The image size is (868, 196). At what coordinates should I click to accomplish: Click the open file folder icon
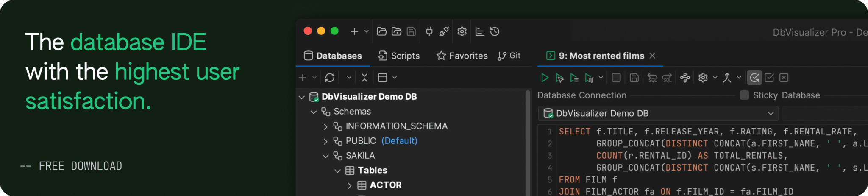(x=381, y=31)
